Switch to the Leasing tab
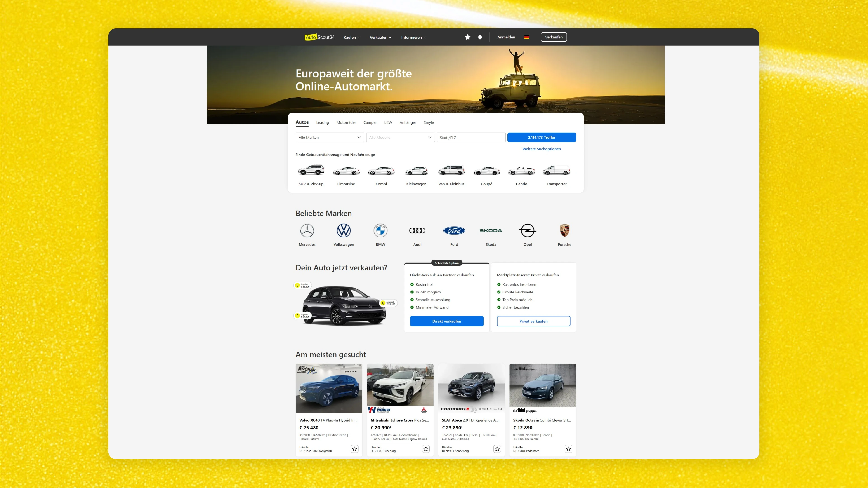Viewport: 868px width, 488px height. coord(323,123)
